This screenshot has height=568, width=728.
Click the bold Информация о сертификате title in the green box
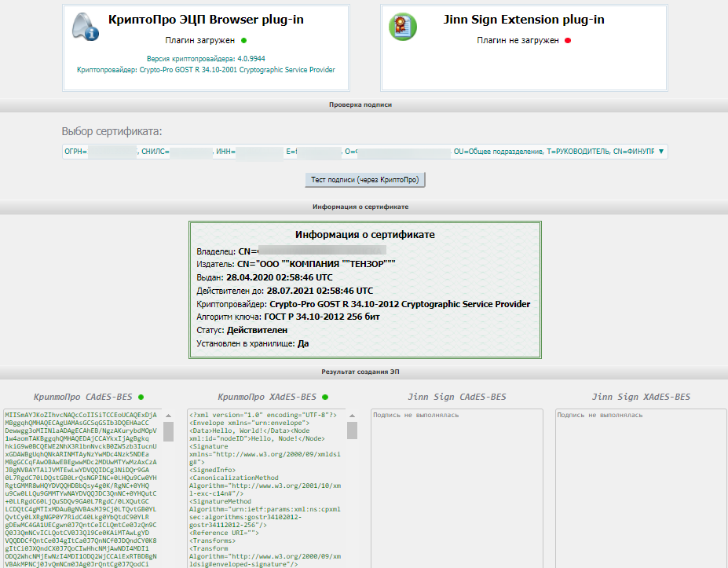point(365,235)
